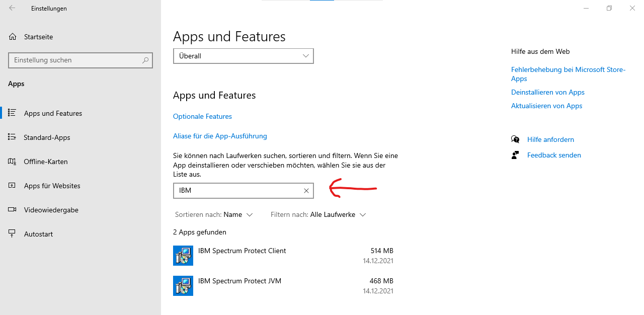The image size is (644, 315).
Task: Select Autostart in the sidebar
Action: tap(38, 234)
